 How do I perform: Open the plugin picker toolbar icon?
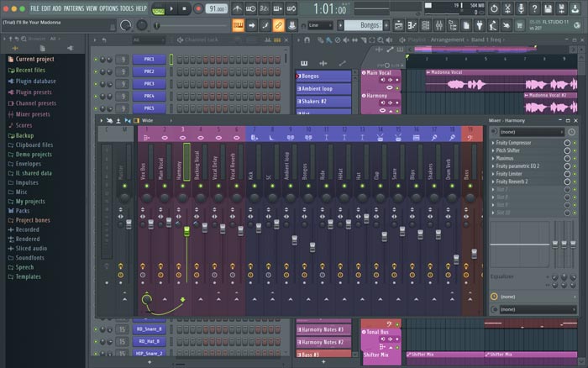(480, 25)
